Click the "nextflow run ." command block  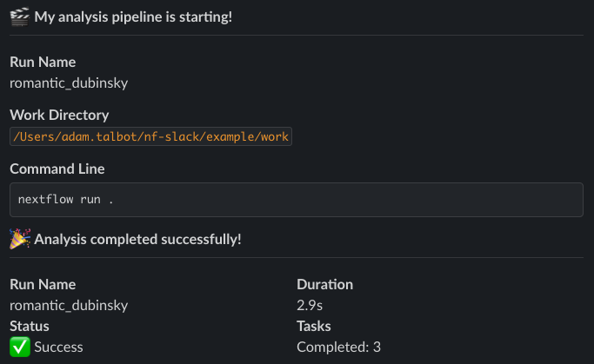point(296,199)
